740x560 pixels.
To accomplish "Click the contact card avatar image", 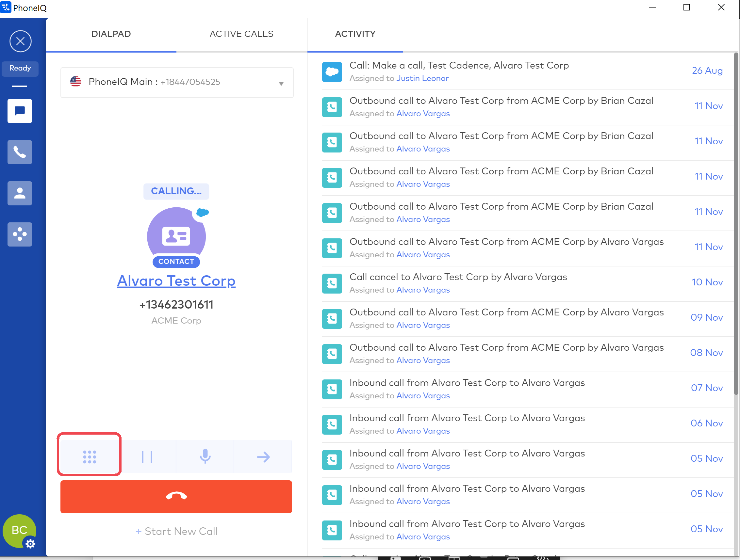I will click(x=176, y=237).
